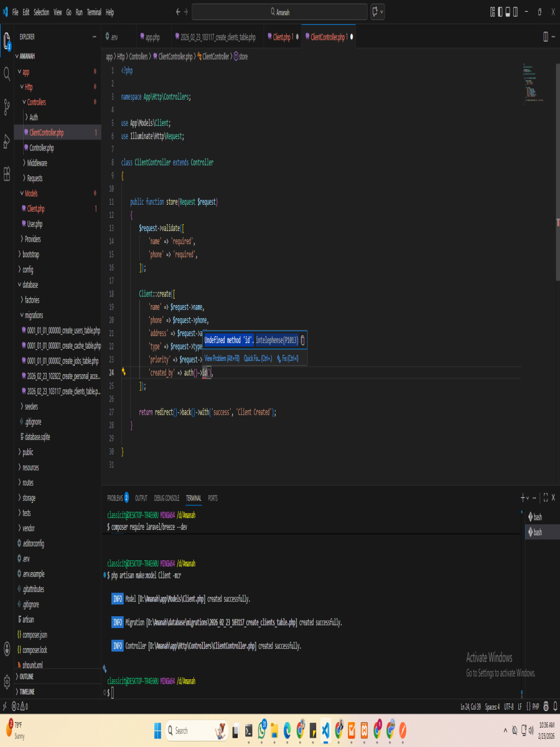
Task: Click the Amanah command center search box
Action: click(279, 12)
